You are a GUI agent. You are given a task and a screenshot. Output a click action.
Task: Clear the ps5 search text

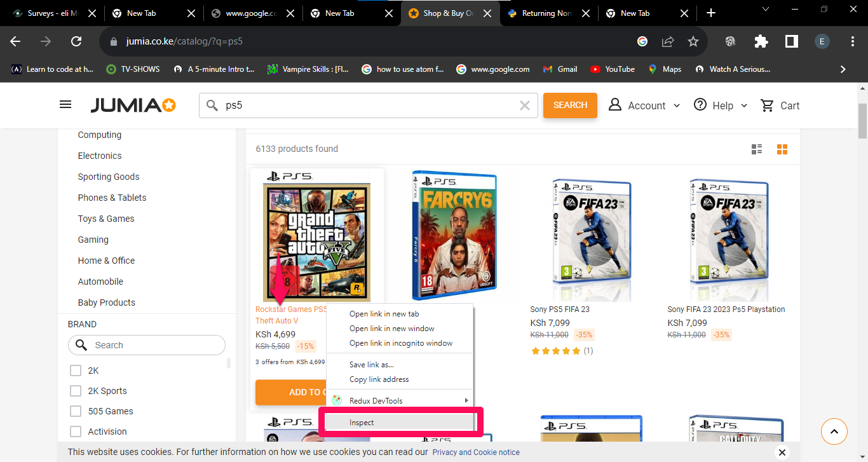tap(525, 105)
